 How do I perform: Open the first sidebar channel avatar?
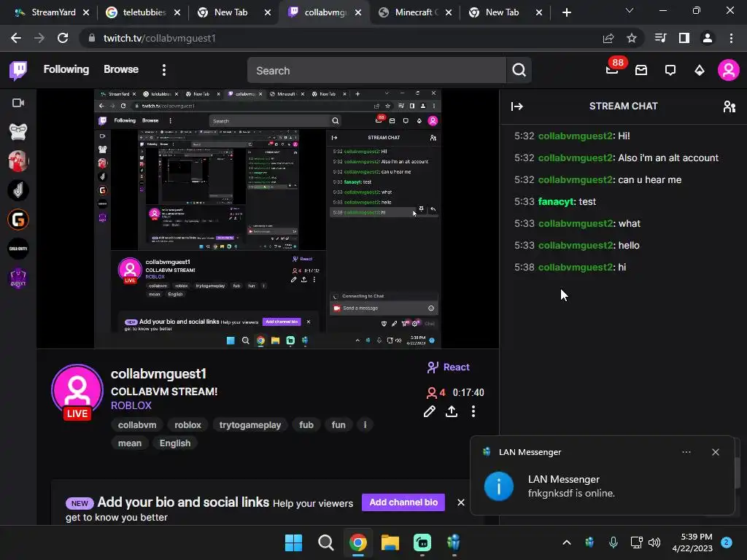click(18, 132)
